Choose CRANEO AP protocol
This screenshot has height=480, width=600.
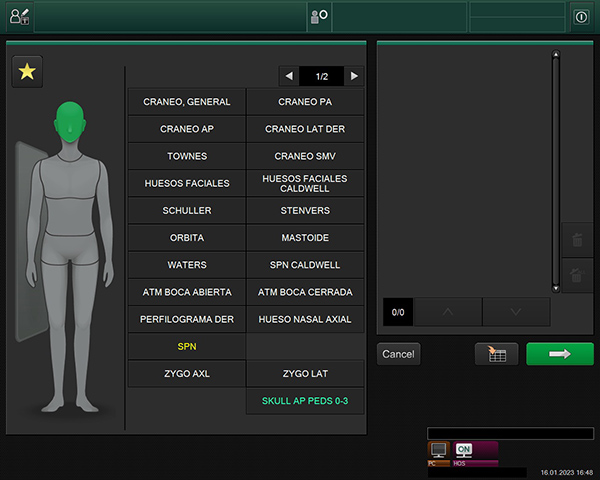coord(187,129)
